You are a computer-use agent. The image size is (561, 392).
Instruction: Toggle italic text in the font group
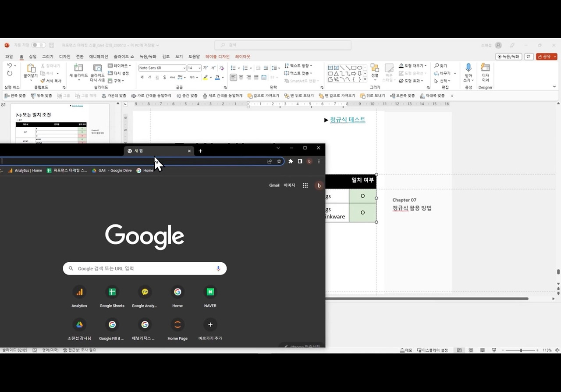click(x=149, y=78)
